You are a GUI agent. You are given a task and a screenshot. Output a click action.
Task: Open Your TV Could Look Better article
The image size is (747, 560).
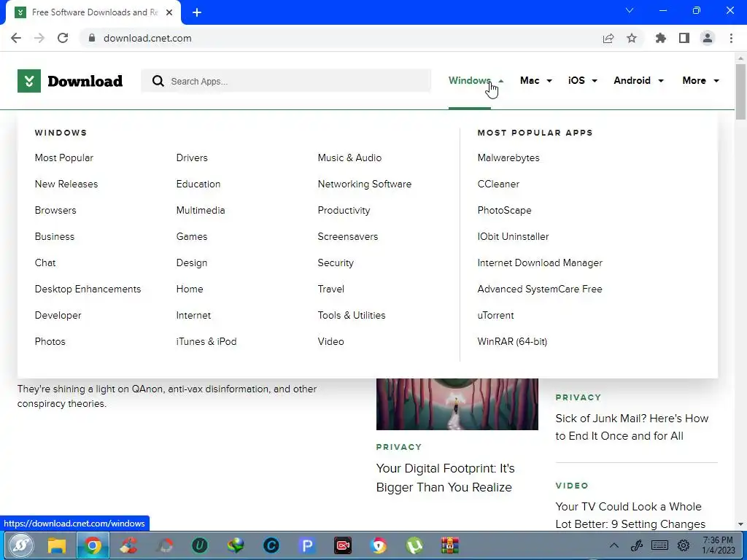tap(630, 516)
